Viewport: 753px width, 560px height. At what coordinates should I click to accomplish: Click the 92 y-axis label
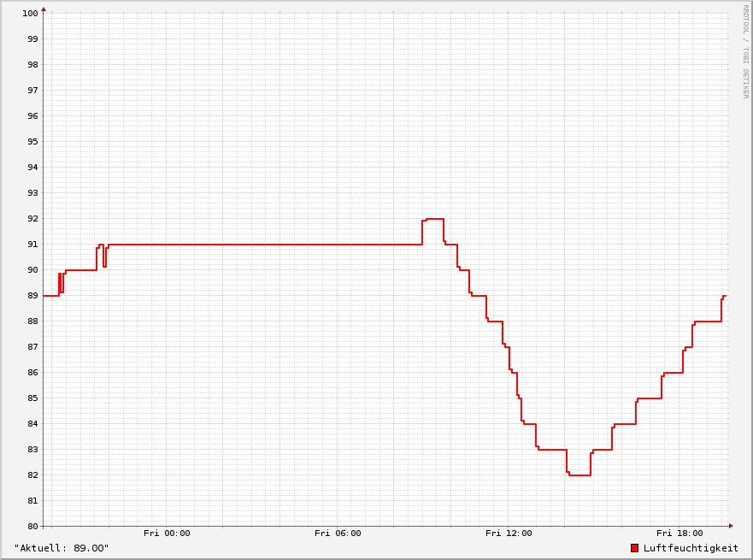[x=32, y=219]
